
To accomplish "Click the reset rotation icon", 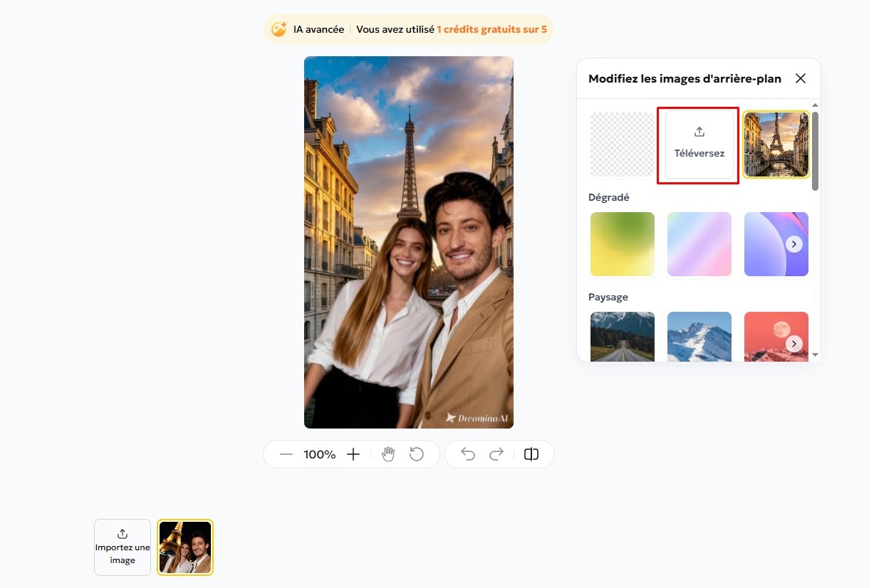I will pos(417,454).
